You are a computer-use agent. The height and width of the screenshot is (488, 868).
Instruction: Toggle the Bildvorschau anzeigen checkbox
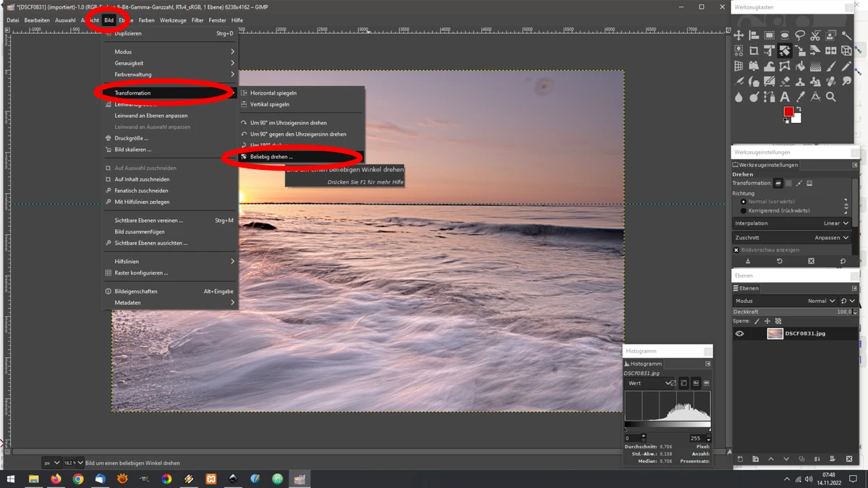coord(736,250)
